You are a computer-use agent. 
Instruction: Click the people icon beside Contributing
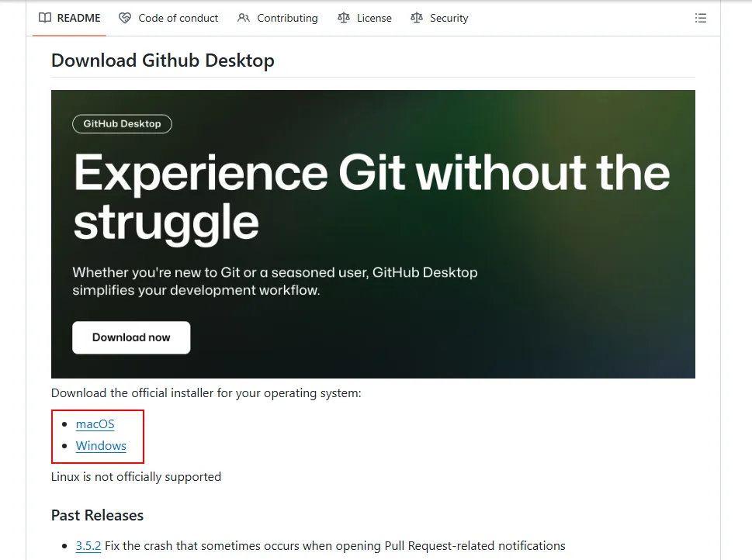coord(244,18)
